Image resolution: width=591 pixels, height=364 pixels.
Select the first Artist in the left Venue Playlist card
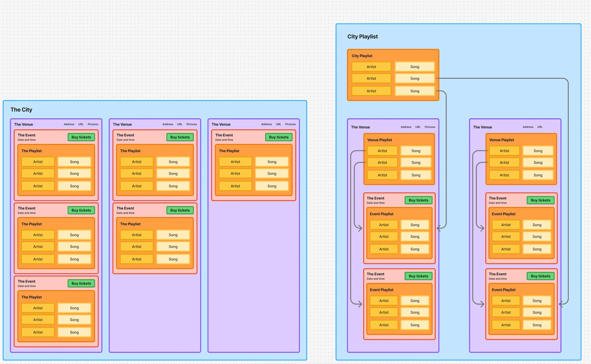[x=382, y=151]
